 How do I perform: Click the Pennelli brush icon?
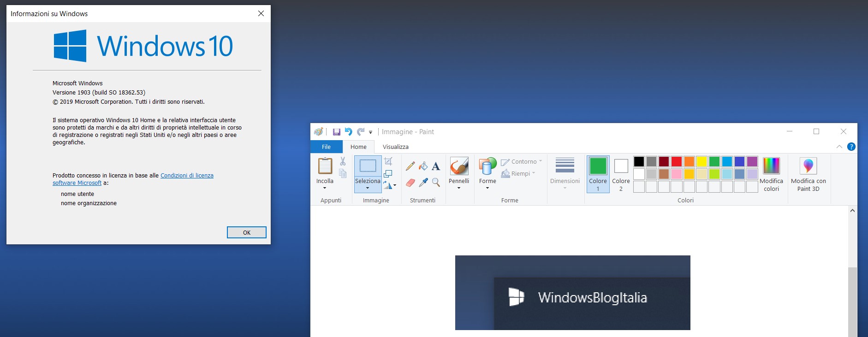459,166
